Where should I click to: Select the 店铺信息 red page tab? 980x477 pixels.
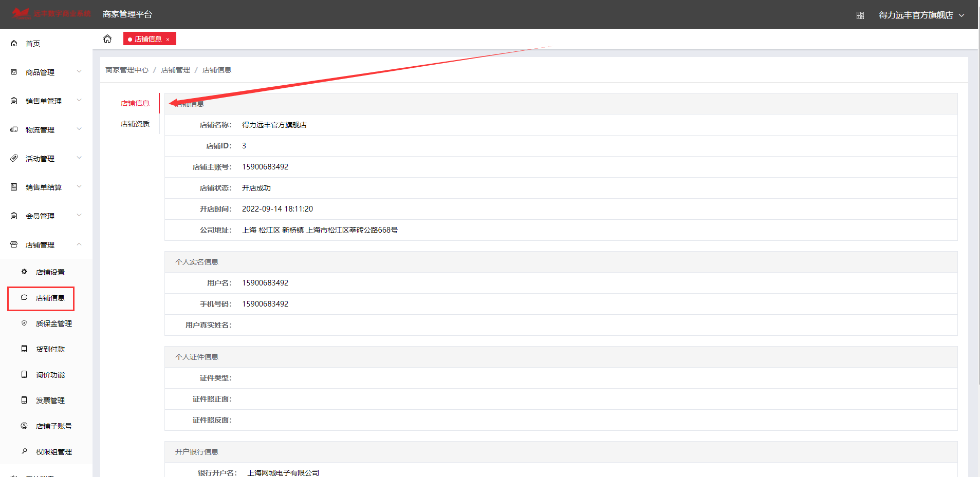coord(150,39)
